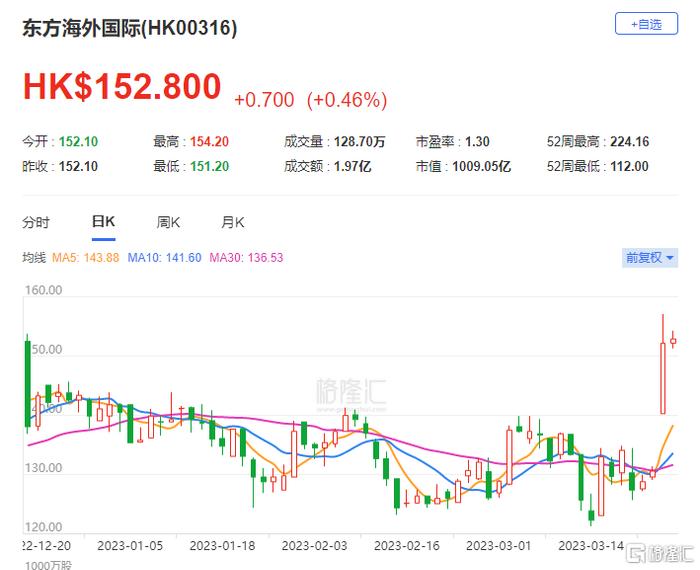
Task: Click the 均线 moving average label
Action: (x=34, y=258)
